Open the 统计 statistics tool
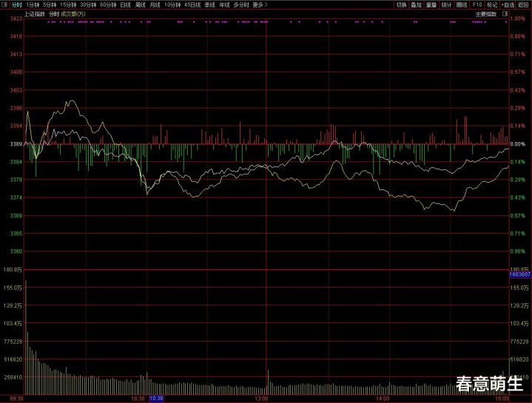Image resolution: width=532 pixels, height=403 pixels. pos(446,4)
